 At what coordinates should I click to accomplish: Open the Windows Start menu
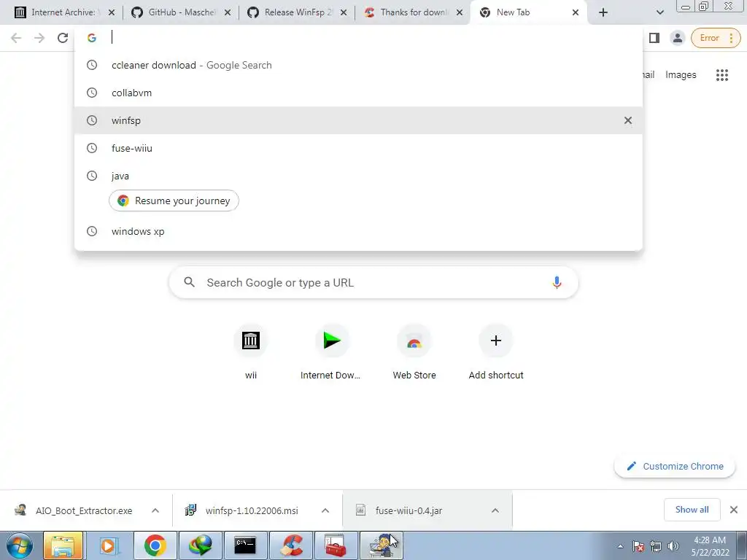click(x=19, y=545)
